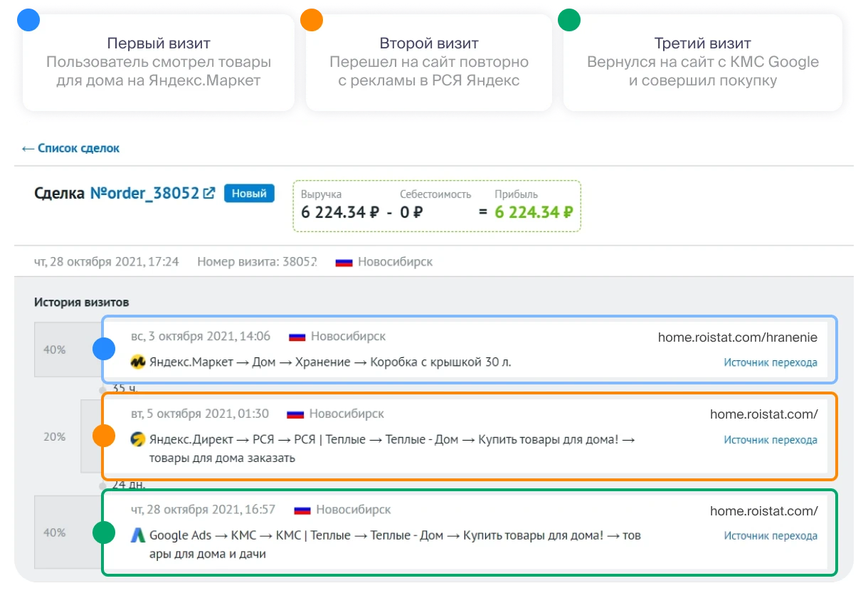Screen dimensions: 868x598
Task: Click the flag icon in 3 October visit
Action: pyautogui.click(x=298, y=336)
